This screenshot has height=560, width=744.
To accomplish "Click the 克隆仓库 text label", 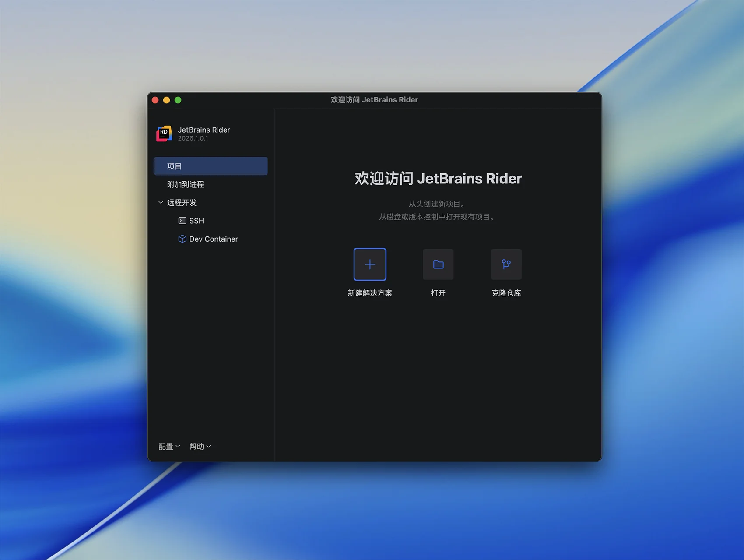I will (x=506, y=293).
